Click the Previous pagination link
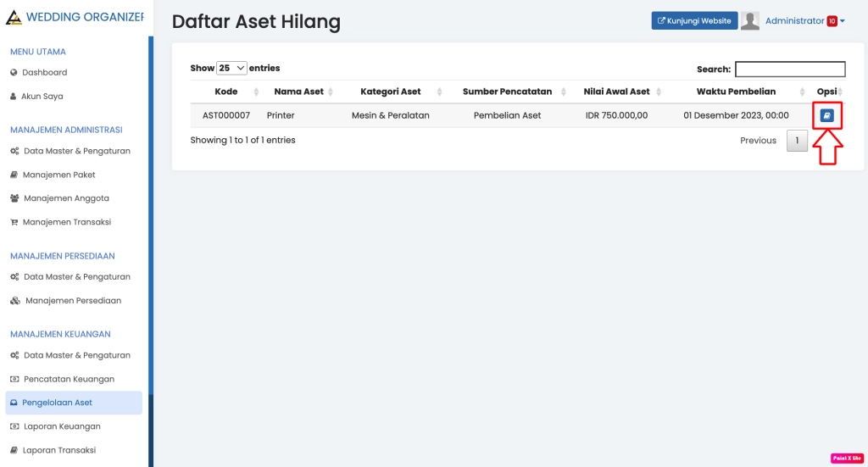The height and width of the screenshot is (467, 868). tap(758, 141)
